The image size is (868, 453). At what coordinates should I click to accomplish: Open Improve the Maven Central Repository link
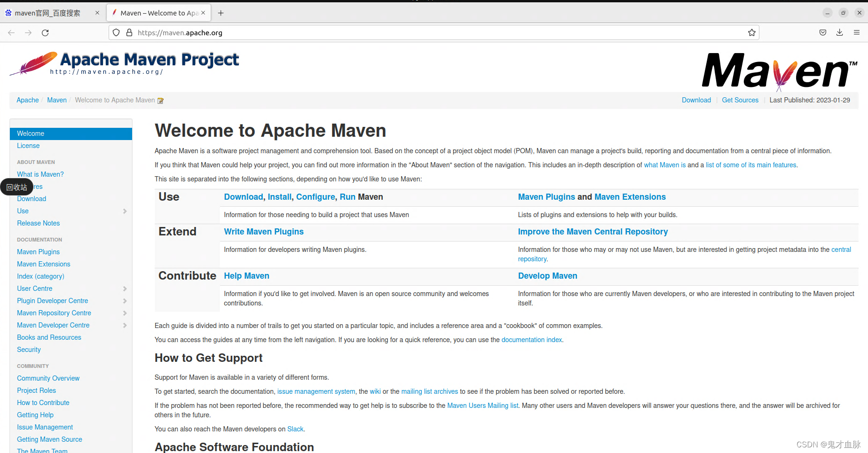[x=593, y=232]
